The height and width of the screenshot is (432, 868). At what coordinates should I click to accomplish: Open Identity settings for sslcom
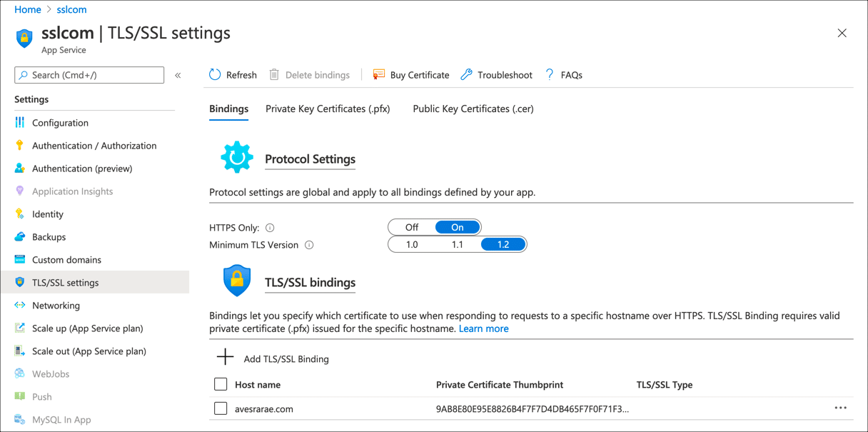[46, 214]
